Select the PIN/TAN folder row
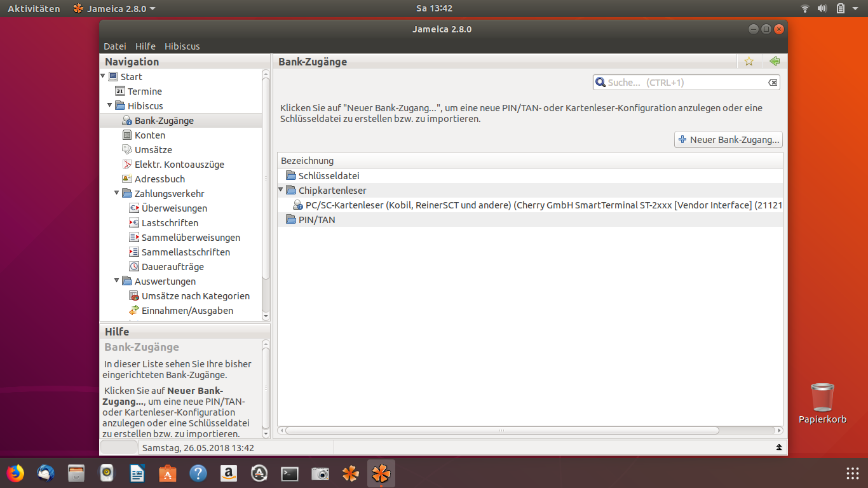This screenshot has width=868, height=488. click(530, 219)
